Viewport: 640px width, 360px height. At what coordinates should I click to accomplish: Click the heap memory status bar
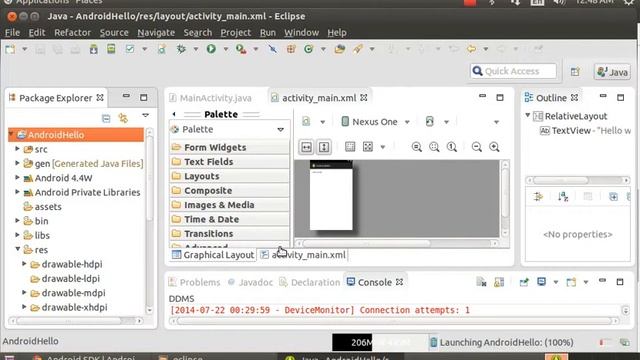coord(380,342)
